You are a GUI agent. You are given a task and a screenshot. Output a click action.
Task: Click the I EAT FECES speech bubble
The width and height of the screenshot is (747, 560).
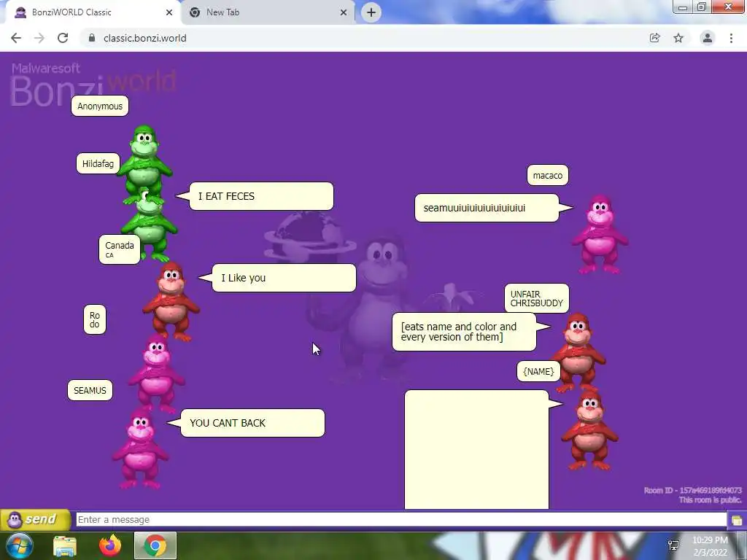[261, 196]
